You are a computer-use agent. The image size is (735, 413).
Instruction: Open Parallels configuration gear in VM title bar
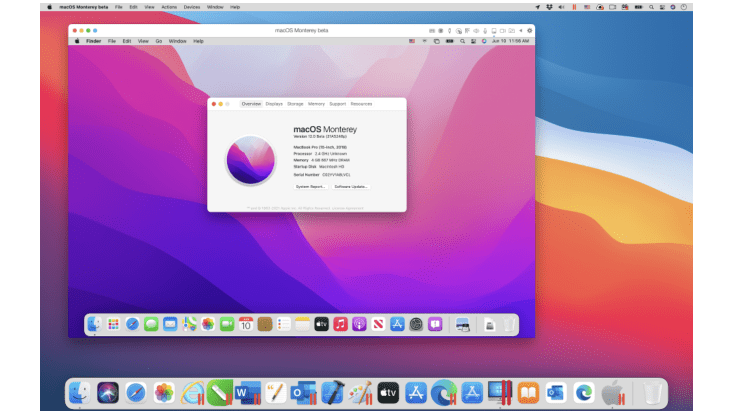[530, 30]
